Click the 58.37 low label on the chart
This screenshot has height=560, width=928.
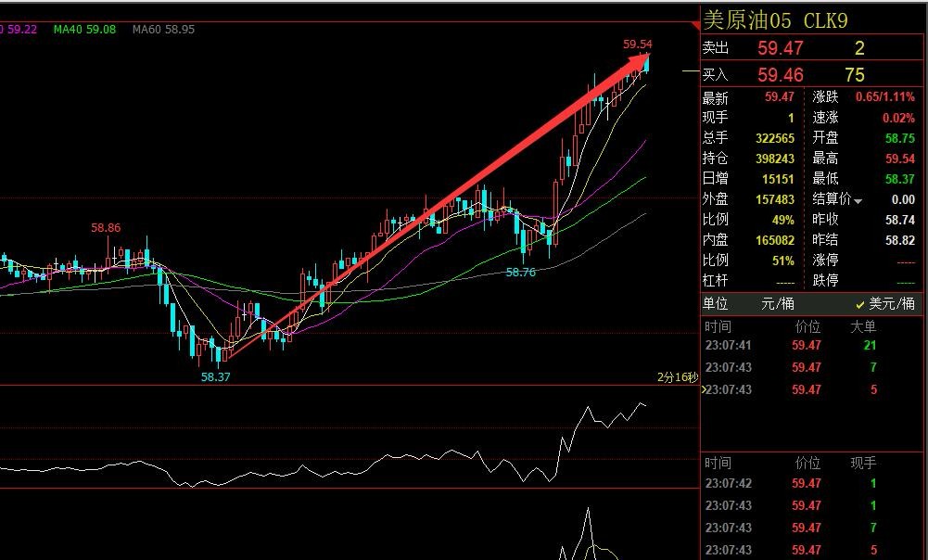pos(215,376)
